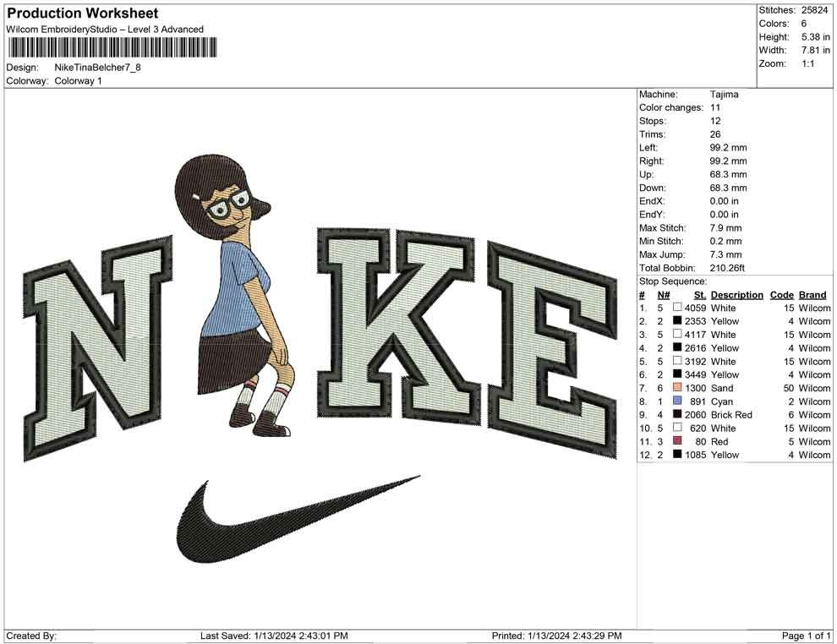
Task: Click the Colorway 1 value
Action: click(x=78, y=81)
